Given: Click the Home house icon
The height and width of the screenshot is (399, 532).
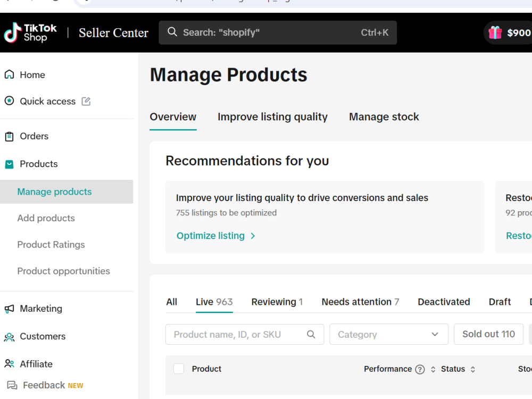Looking at the screenshot, I should click(x=9, y=74).
